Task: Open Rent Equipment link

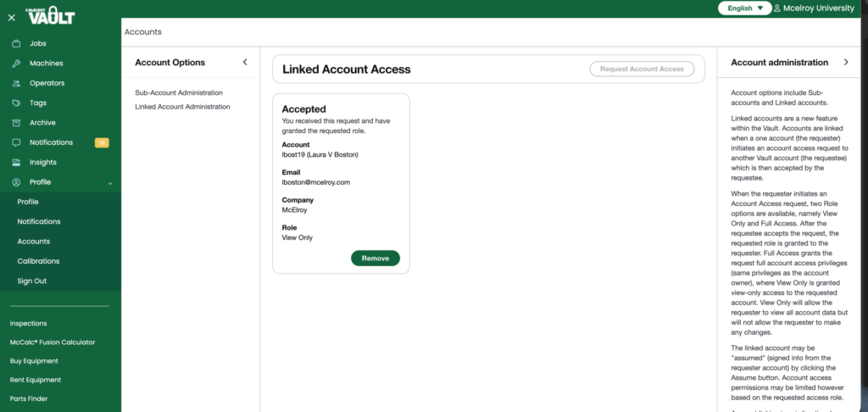Action: 36,380
